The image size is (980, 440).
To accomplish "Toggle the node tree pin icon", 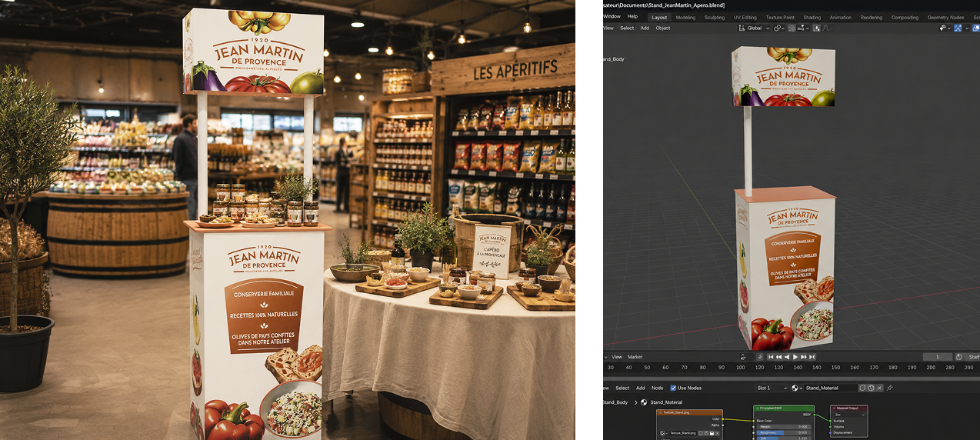I will [889, 388].
